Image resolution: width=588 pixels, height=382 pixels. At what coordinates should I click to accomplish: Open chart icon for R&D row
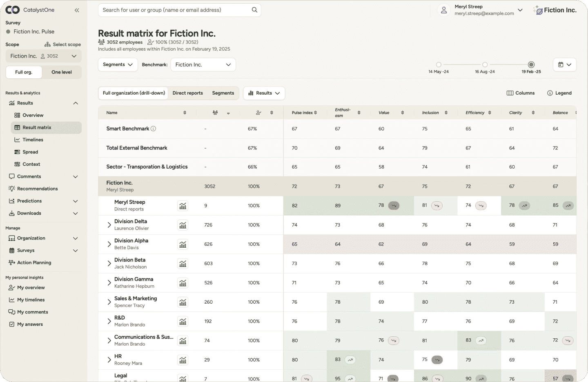(x=183, y=321)
